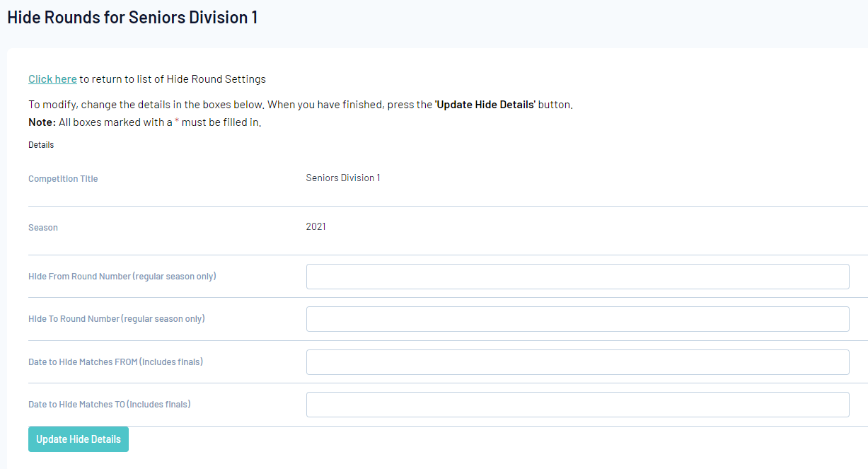The height and width of the screenshot is (469, 868).
Task: Click the 'Hide Rounds for Seniors Division 1' heading
Action: click(x=132, y=18)
